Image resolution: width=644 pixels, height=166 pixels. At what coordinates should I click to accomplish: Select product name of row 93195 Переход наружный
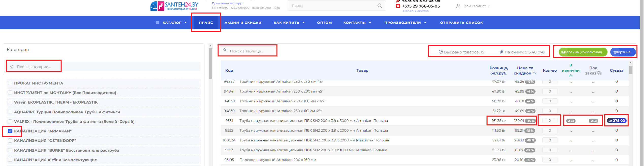coord(278,160)
